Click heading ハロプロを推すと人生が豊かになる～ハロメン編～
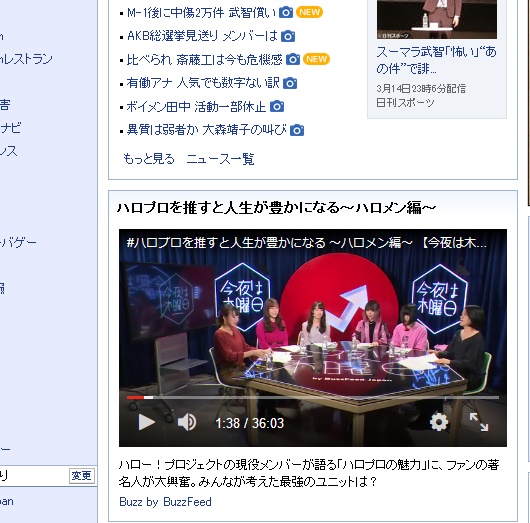This screenshot has height=523, width=530. 276,207
